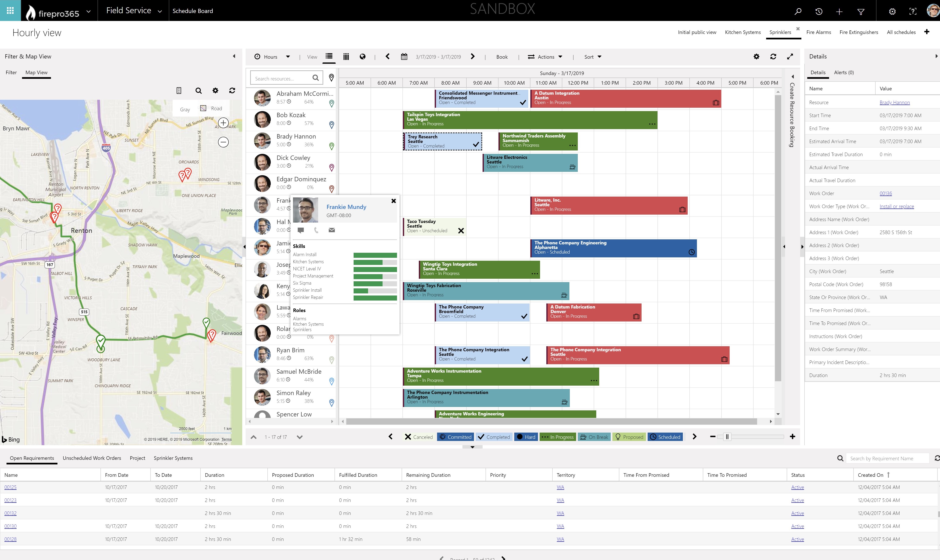Toggle Completed status legend filter
The width and height of the screenshot is (940, 560).
(494, 437)
